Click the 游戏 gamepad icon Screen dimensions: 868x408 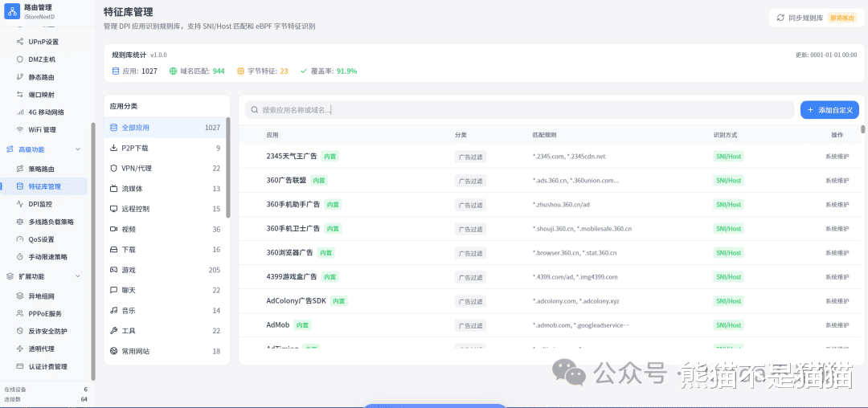click(113, 270)
